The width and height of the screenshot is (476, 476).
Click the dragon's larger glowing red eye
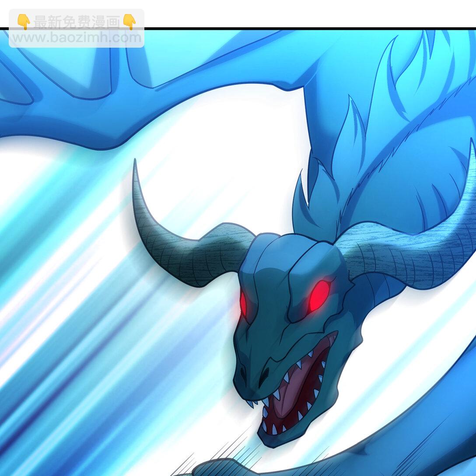click(319, 296)
